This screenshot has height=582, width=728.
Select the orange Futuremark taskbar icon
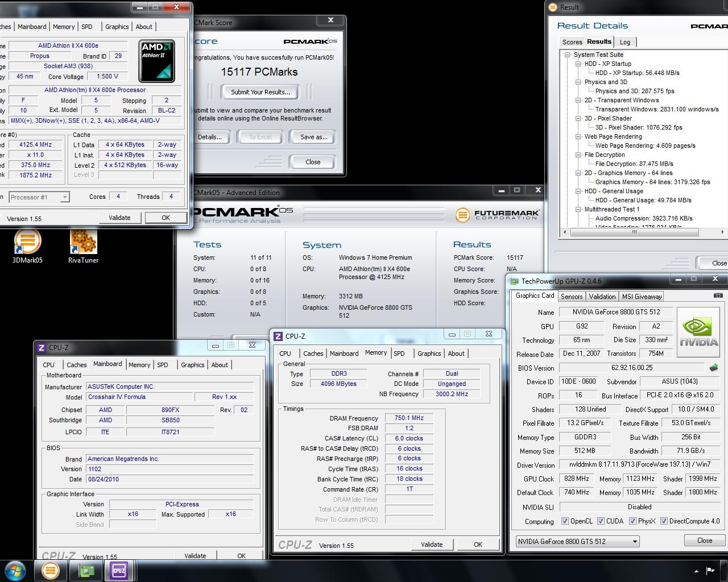pos(50,570)
